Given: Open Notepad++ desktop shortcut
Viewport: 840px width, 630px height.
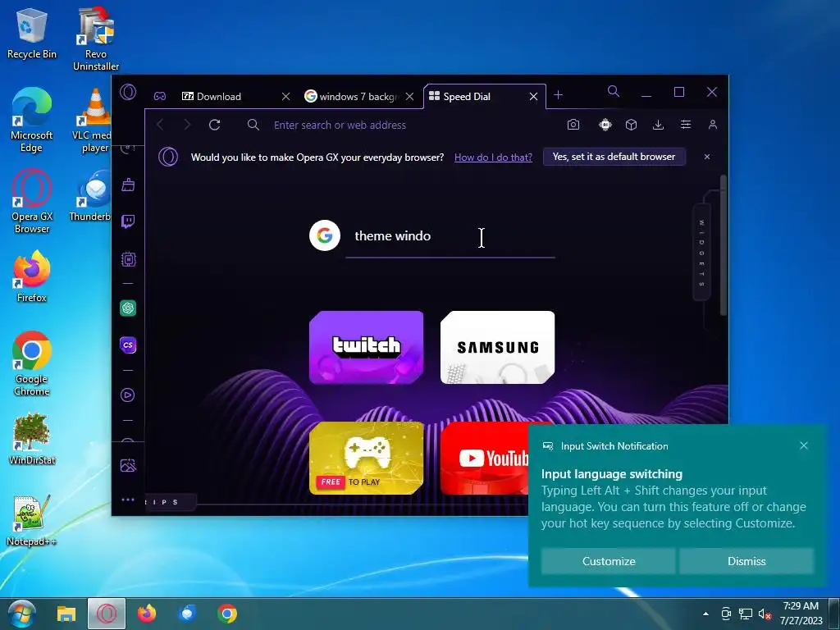Looking at the screenshot, I should click(x=31, y=521).
